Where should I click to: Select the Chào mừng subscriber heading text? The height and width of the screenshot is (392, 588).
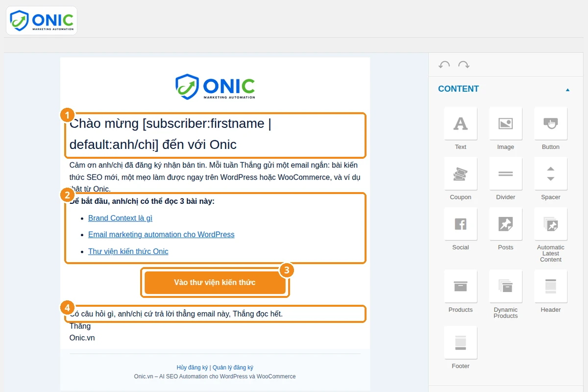tap(171, 134)
